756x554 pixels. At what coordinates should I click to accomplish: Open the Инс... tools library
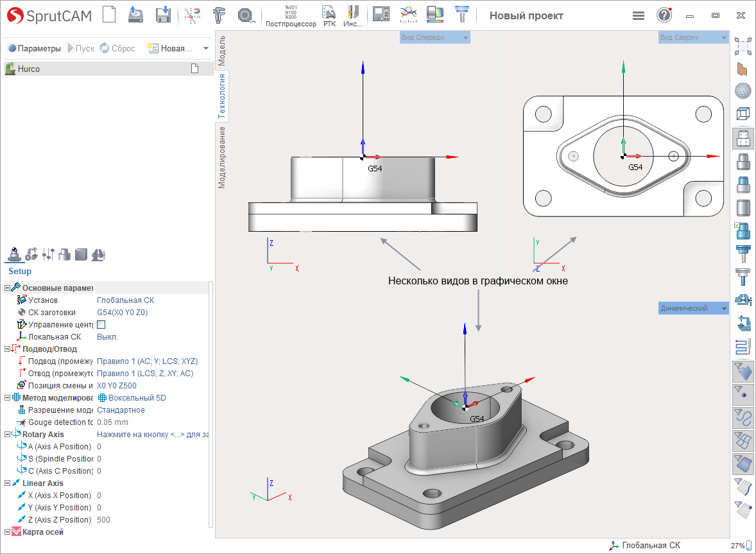(x=353, y=16)
